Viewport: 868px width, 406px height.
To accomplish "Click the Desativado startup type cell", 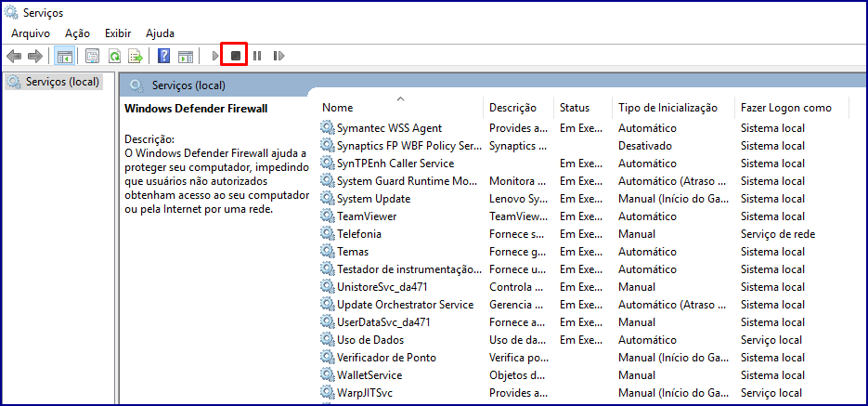I will [645, 146].
